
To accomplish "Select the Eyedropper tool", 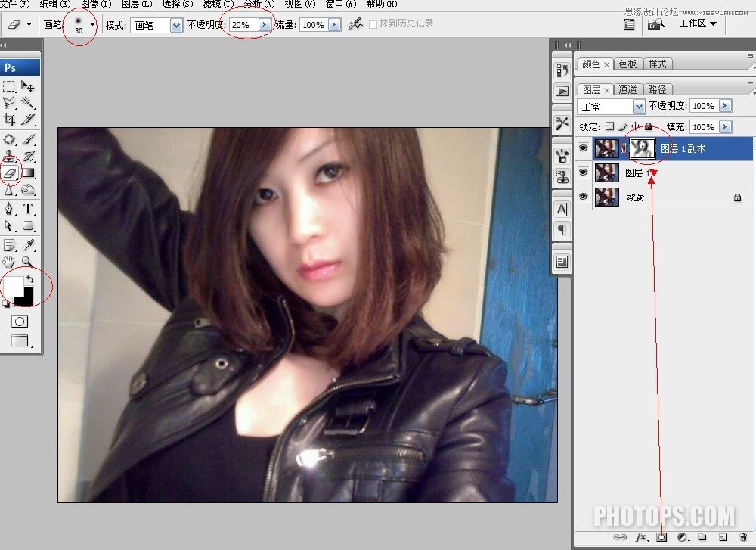I will pyautogui.click(x=28, y=245).
